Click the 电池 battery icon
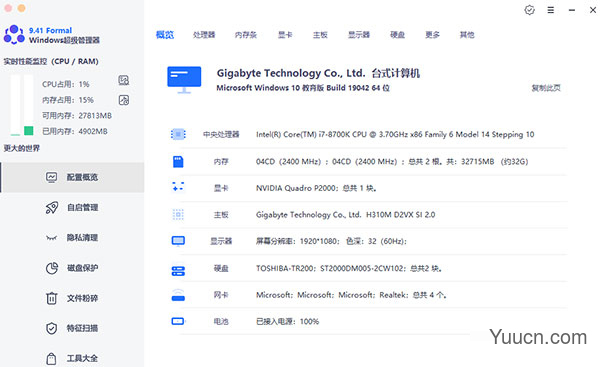 pos(178,321)
